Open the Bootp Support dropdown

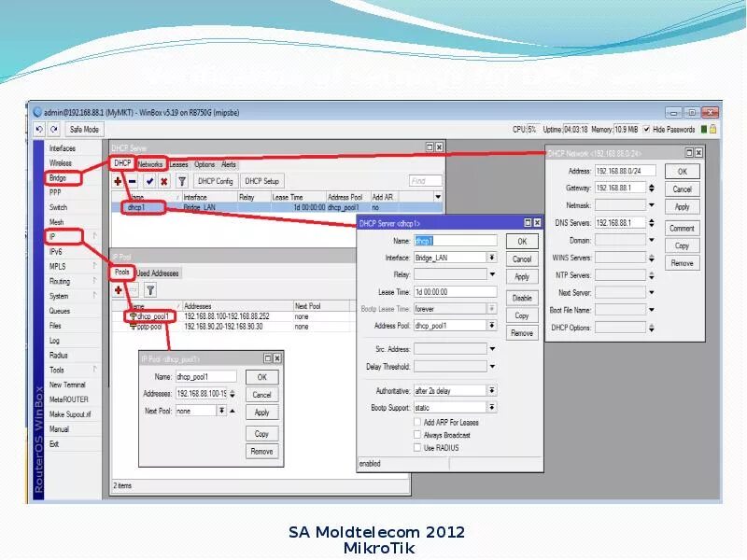(x=492, y=407)
